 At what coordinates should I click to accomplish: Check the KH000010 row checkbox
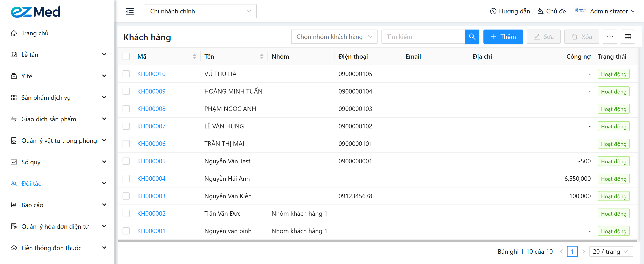[x=126, y=74]
